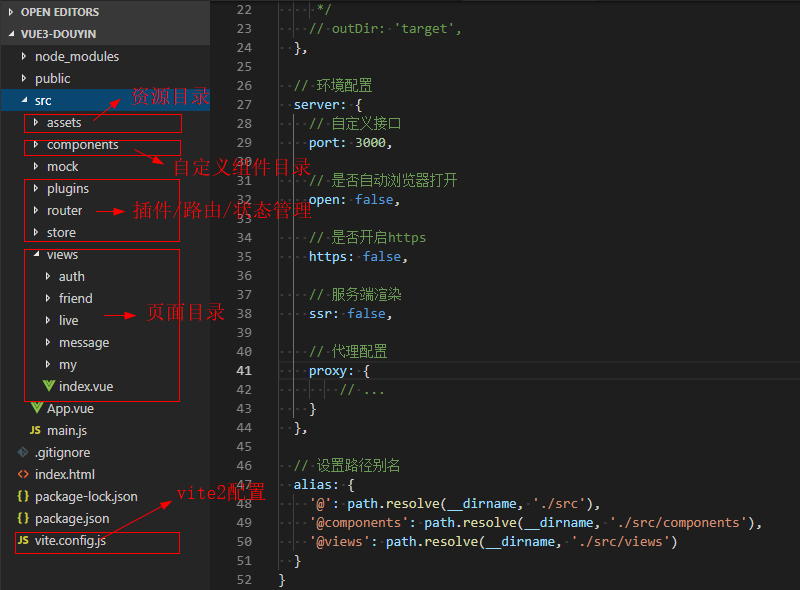This screenshot has height=590, width=800.
Task: Click the Vue icon beside index.vue
Action: [x=49, y=386]
